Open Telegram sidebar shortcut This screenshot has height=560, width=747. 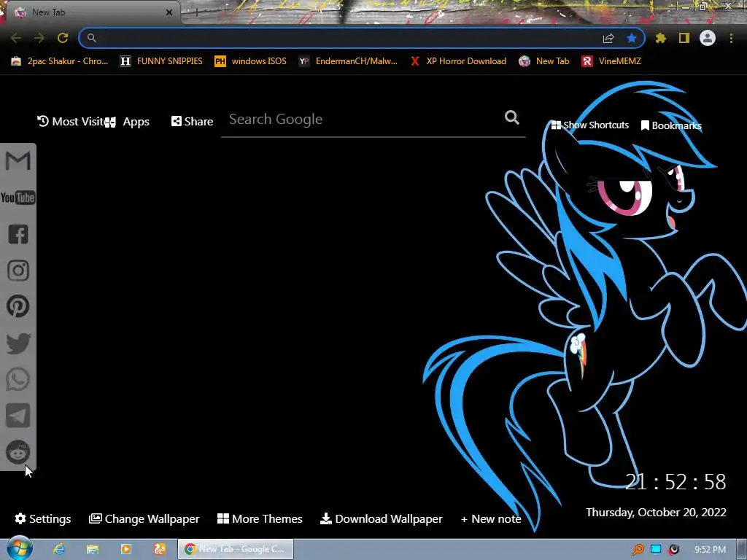coord(18,416)
